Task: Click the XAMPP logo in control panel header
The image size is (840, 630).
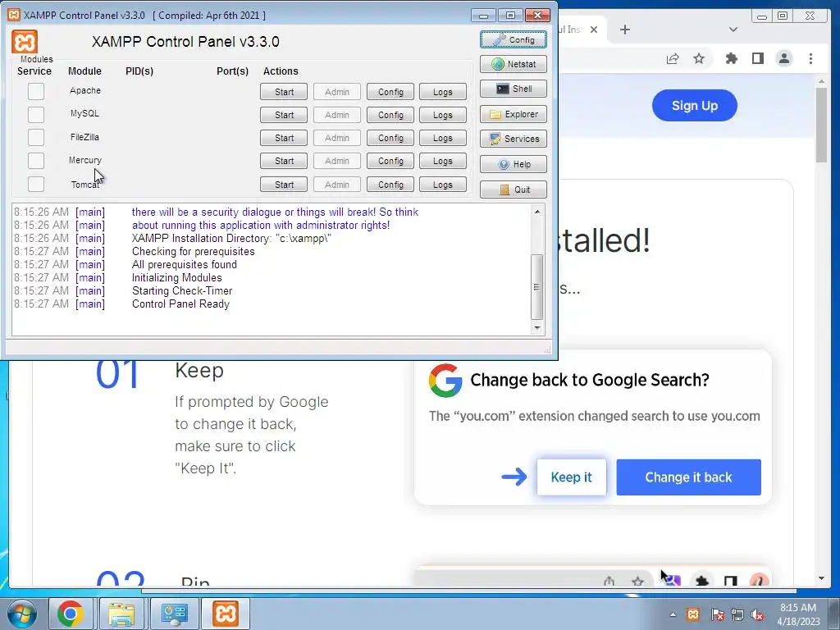Action: 25,42
